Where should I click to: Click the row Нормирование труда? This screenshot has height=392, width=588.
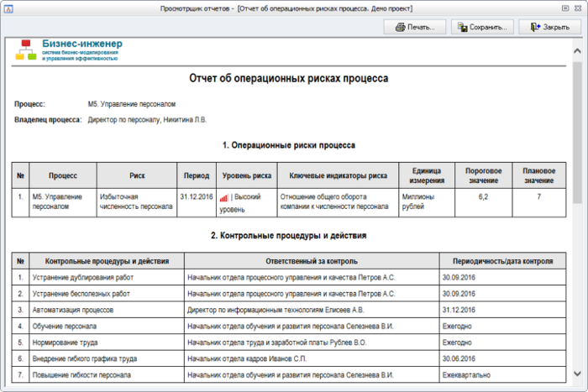click(x=289, y=342)
